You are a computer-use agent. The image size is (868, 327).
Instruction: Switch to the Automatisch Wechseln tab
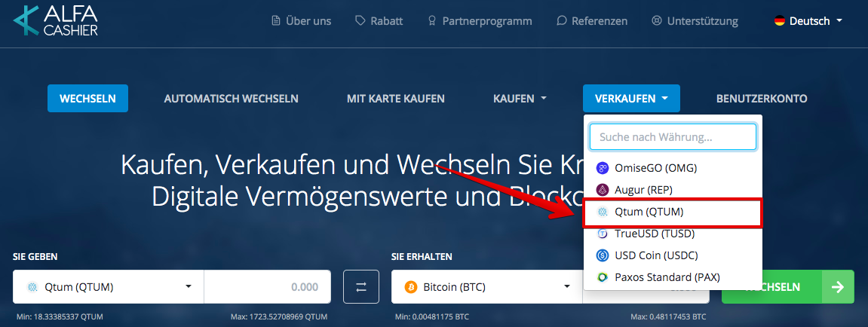[232, 99]
